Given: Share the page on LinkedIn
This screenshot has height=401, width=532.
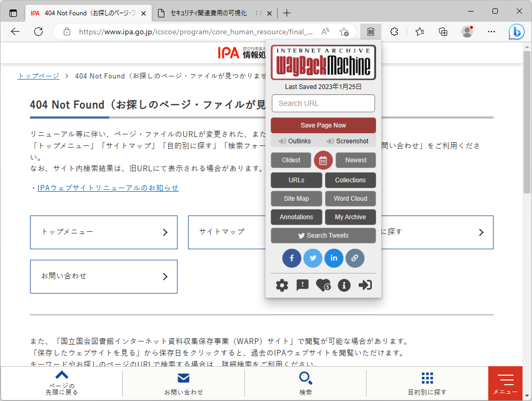Looking at the screenshot, I should click(x=334, y=258).
